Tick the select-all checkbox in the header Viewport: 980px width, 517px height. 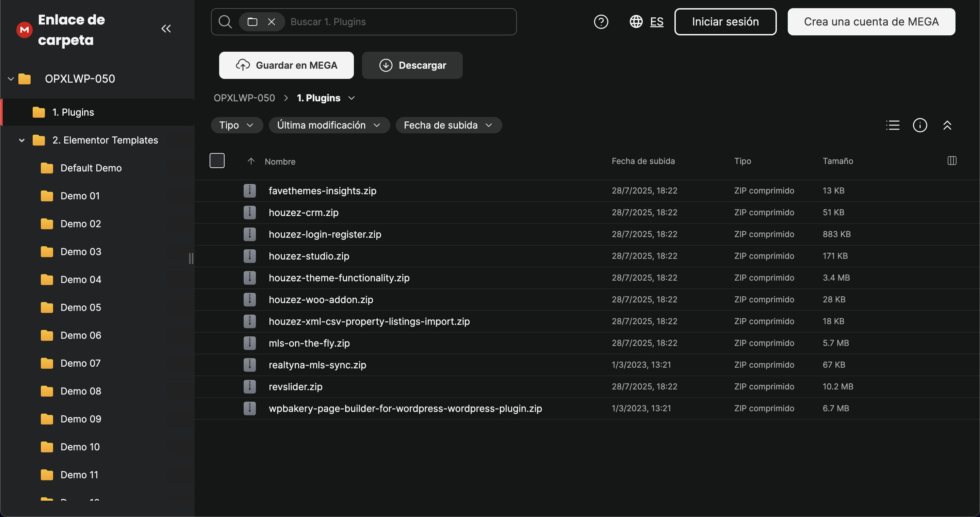point(217,161)
